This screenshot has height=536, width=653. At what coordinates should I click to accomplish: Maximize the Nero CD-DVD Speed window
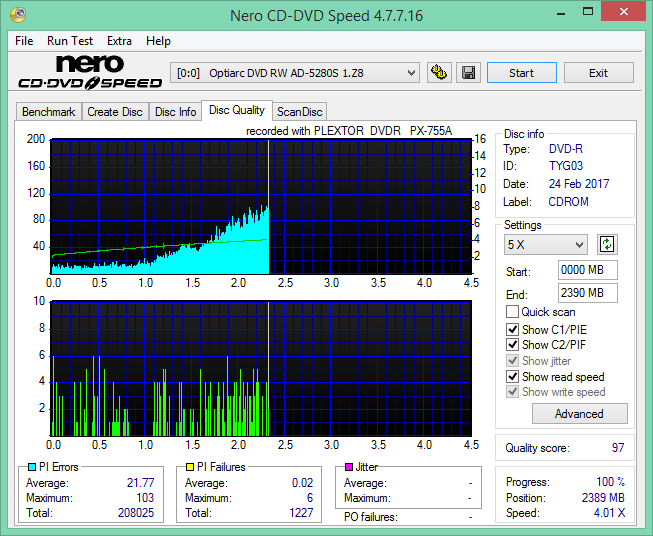click(x=588, y=12)
